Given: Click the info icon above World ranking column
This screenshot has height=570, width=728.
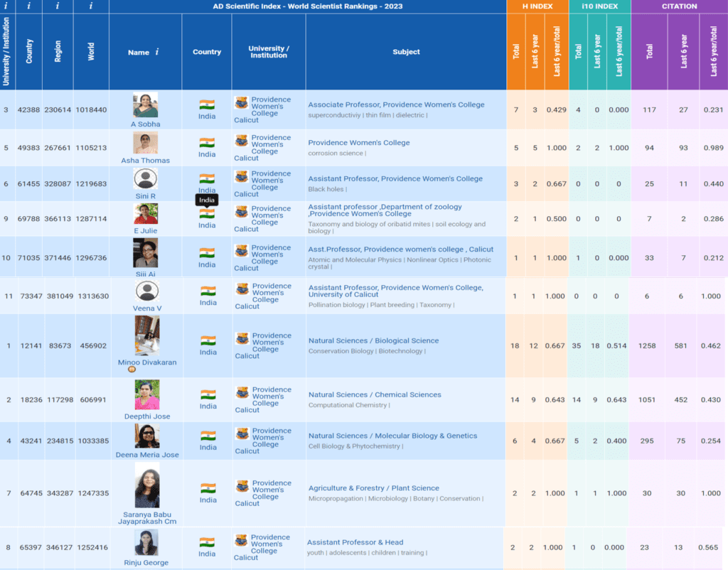Looking at the screenshot, I should (x=91, y=6).
